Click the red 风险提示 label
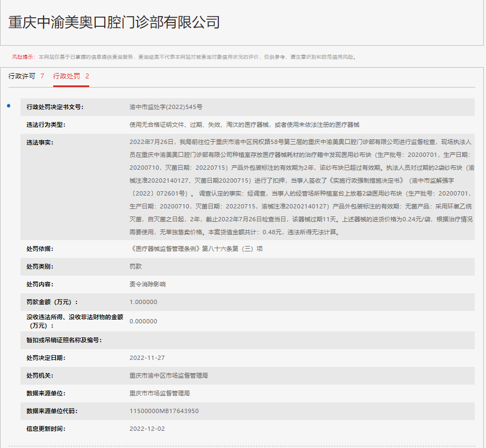This screenshot has width=486, height=448. click(23, 57)
